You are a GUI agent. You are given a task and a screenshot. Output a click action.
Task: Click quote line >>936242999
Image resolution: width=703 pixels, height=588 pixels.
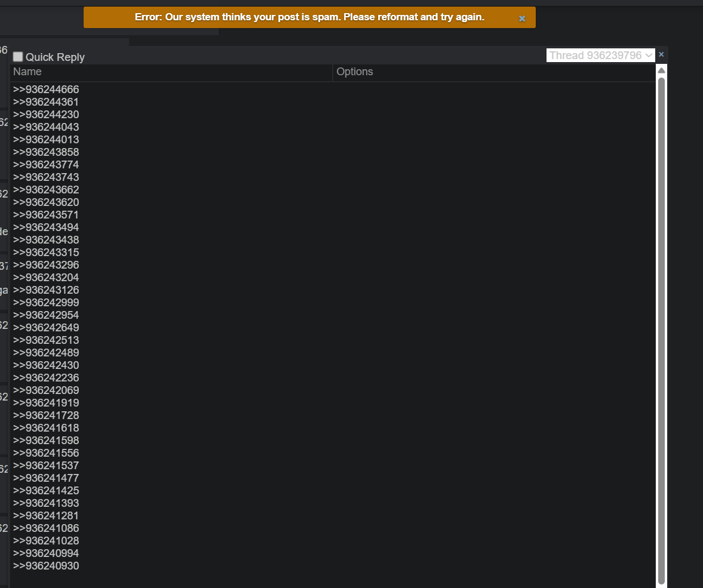click(x=46, y=303)
